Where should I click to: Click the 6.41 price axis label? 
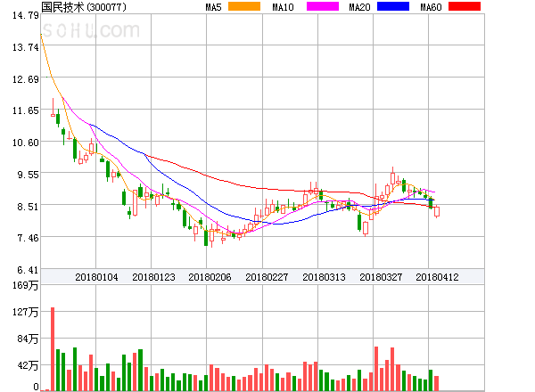(28, 270)
